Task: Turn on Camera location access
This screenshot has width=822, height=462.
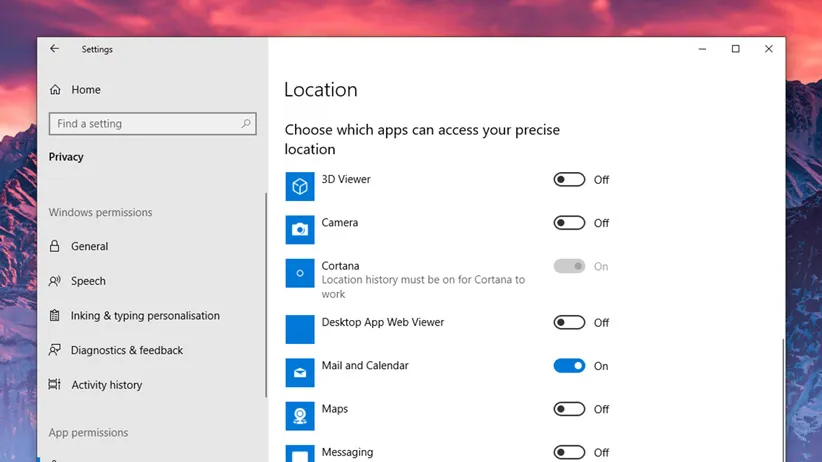Action: tap(569, 223)
